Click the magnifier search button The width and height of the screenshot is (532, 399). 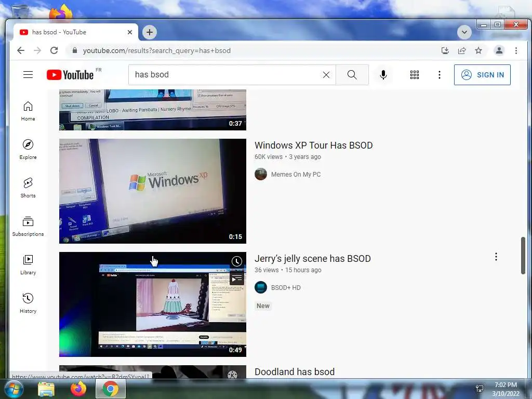coord(352,75)
